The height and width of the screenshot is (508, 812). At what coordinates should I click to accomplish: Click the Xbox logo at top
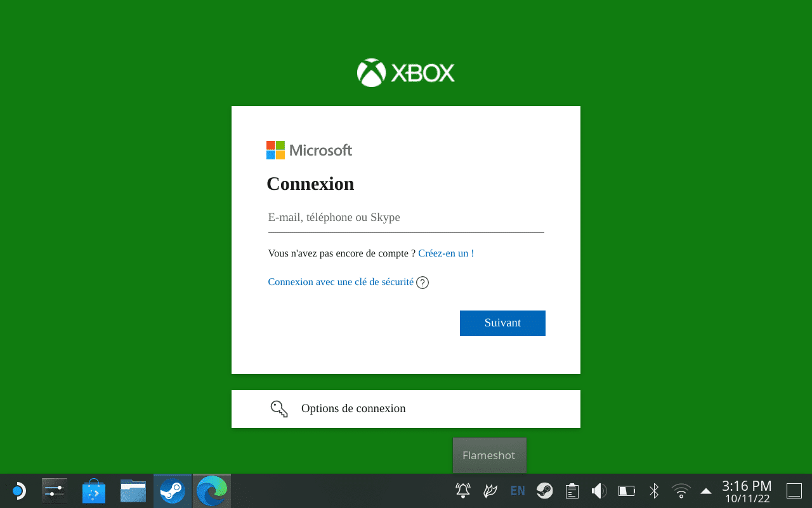tap(406, 73)
